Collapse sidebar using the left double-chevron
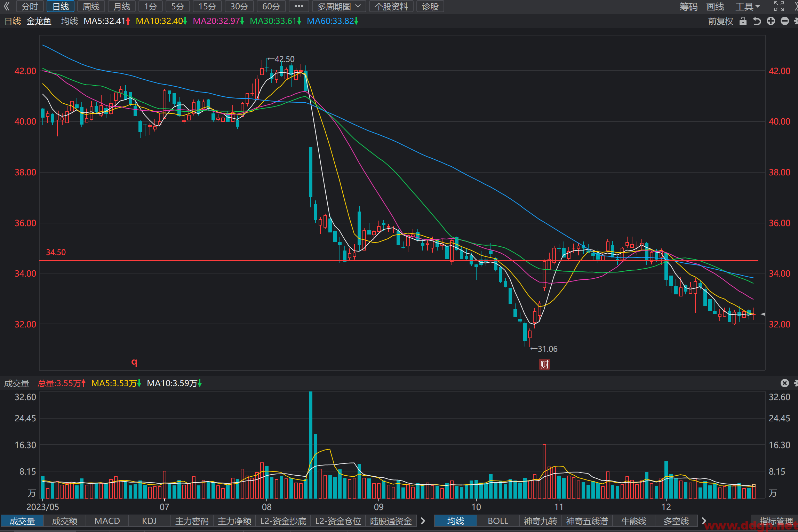 (7, 6)
